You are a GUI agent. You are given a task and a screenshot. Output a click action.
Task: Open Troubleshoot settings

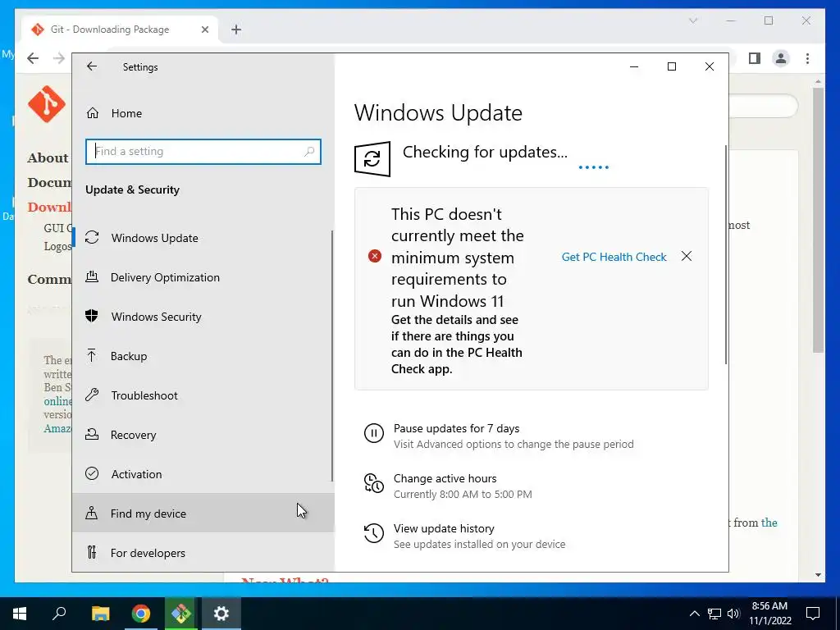[x=203, y=395]
